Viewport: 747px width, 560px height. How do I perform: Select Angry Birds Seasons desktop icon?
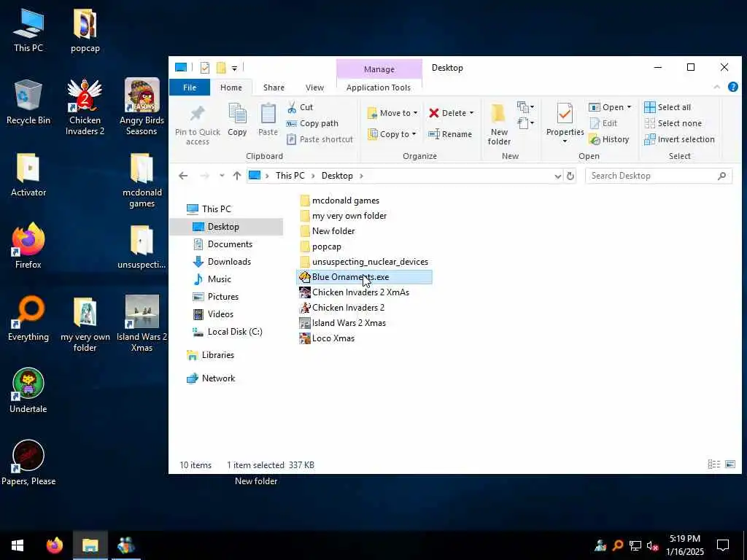142,107
